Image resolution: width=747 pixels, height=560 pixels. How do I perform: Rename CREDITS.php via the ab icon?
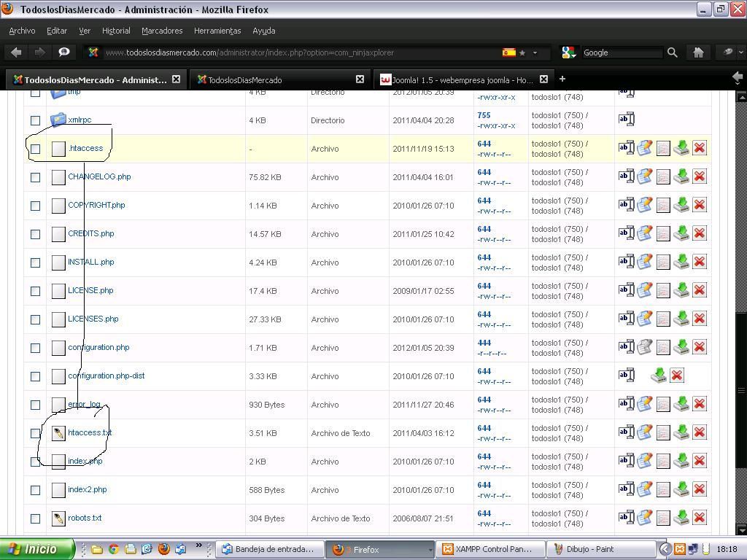[626, 233]
